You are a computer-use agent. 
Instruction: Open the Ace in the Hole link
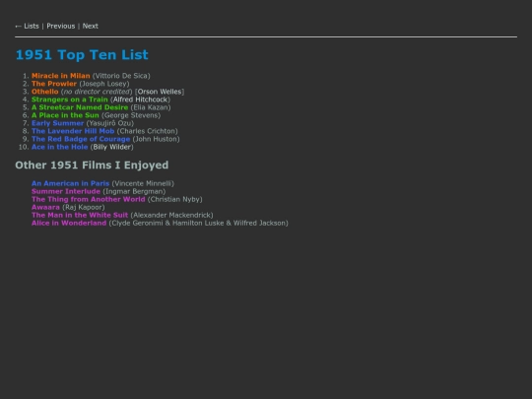coord(60,147)
